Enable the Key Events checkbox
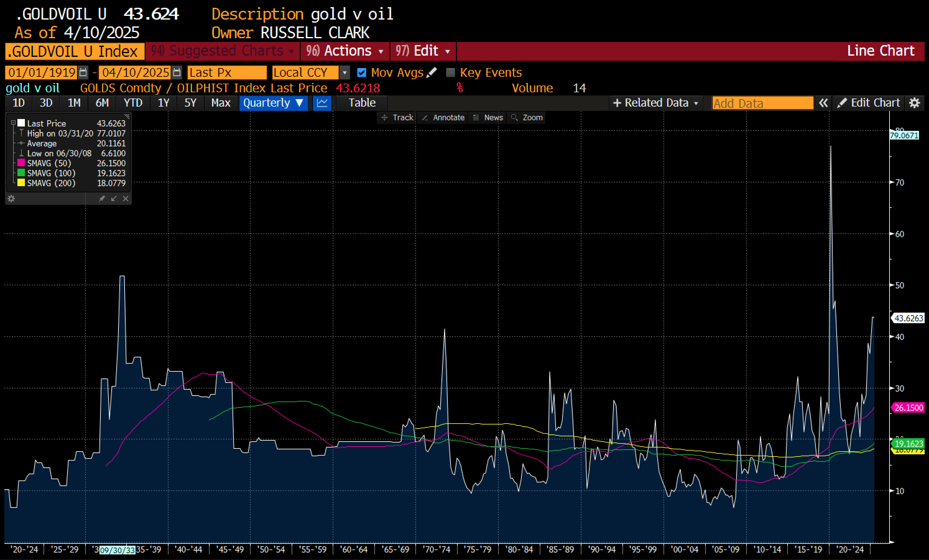Image resolution: width=929 pixels, height=560 pixels. [x=450, y=72]
